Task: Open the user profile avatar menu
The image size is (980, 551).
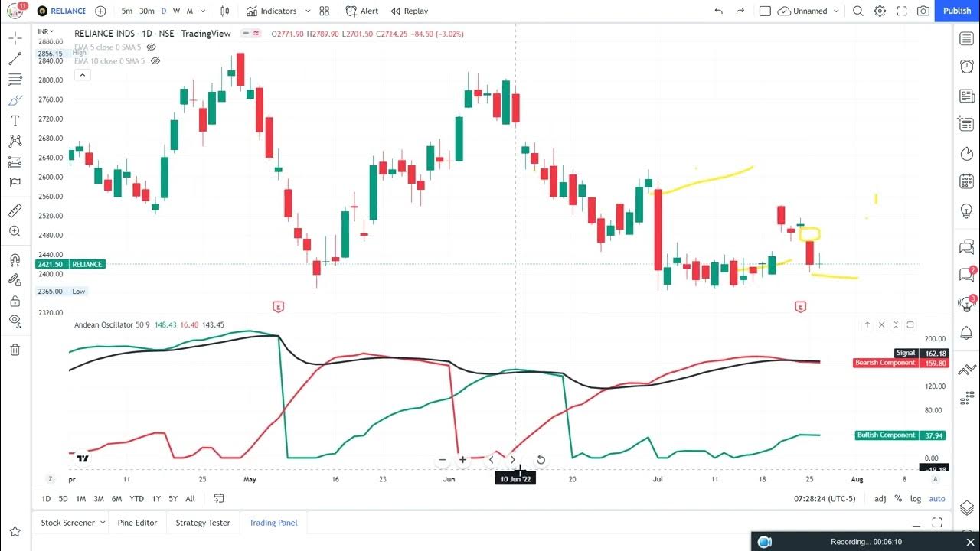Action: [x=15, y=11]
